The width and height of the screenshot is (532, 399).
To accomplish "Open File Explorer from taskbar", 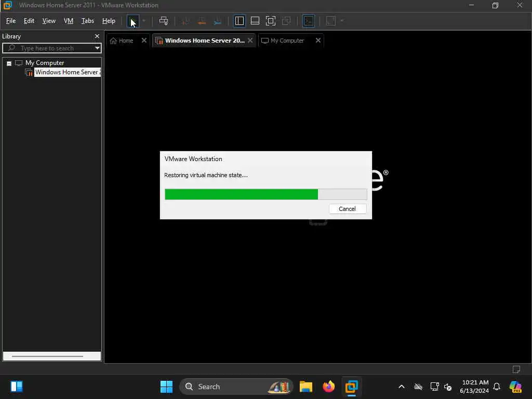I will [305, 387].
